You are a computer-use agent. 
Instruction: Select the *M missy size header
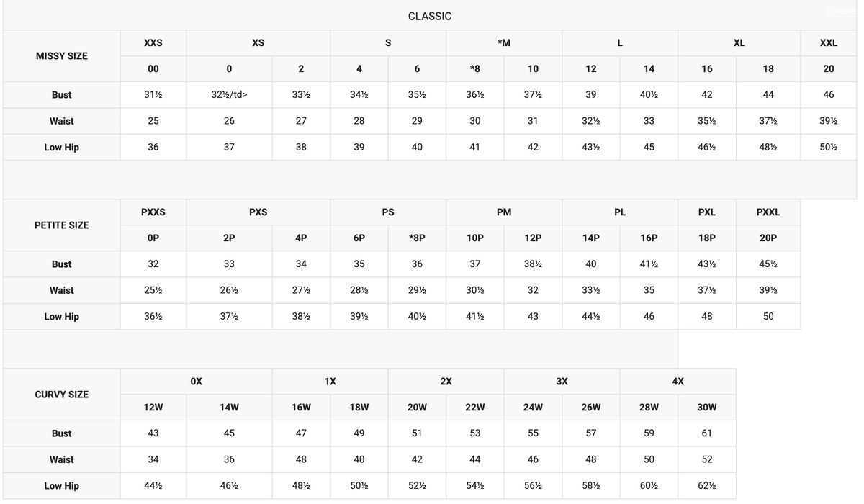coord(504,42)
